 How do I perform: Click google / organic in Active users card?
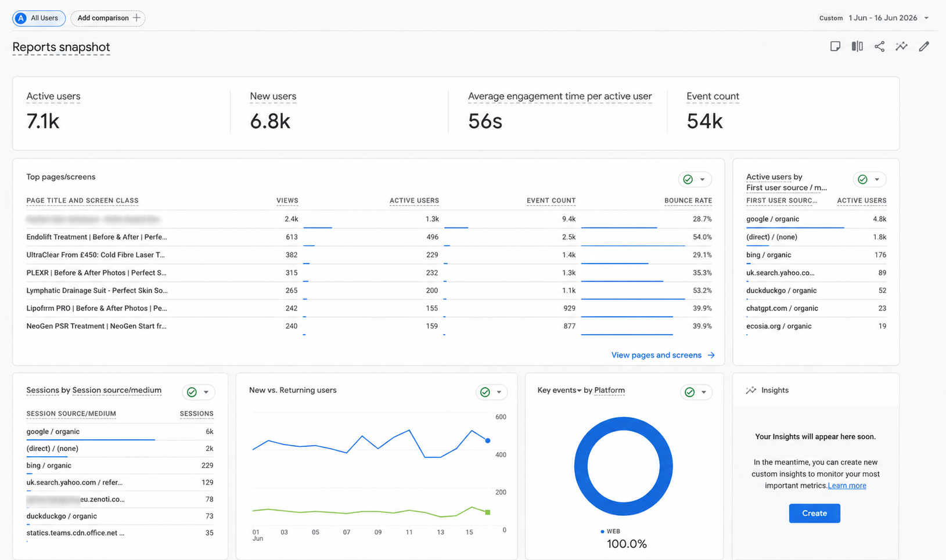(772, 219)
